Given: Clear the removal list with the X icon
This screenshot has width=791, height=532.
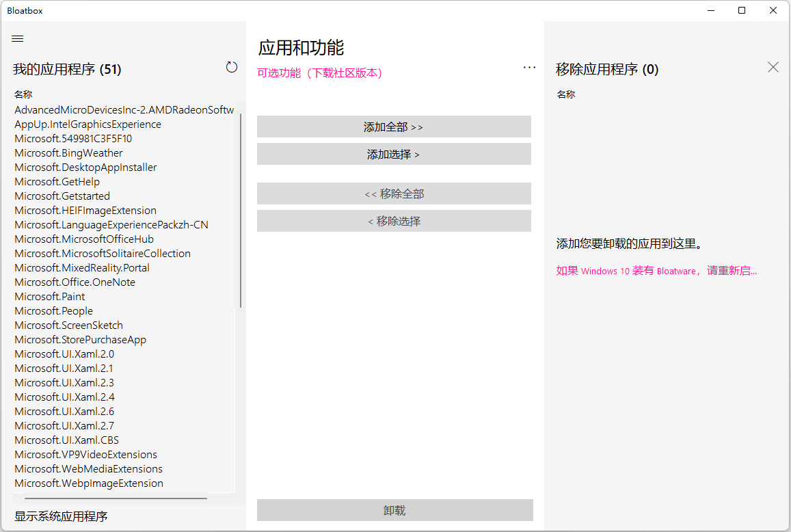Looking at the screenshot, I should click(773, 67).
